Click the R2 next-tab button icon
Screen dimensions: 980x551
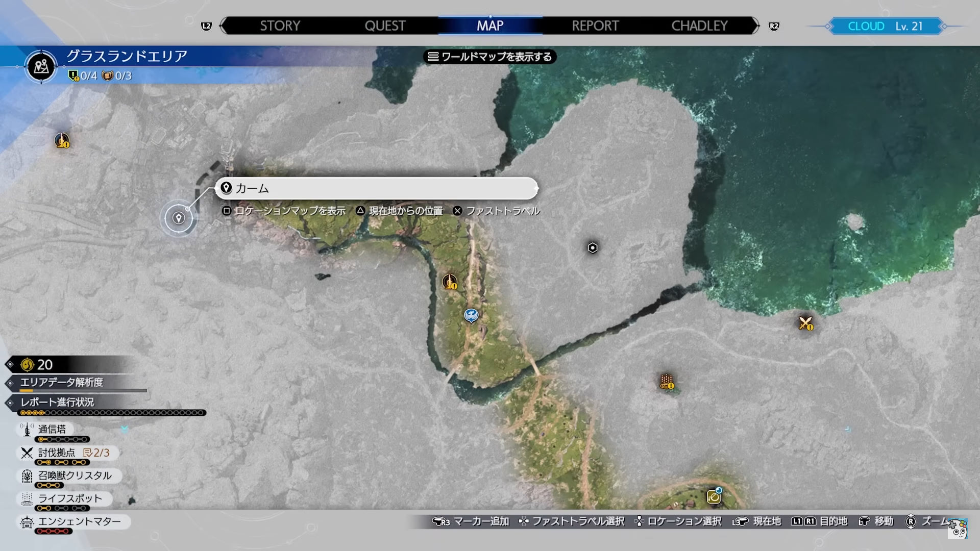[x=774, y=26]
